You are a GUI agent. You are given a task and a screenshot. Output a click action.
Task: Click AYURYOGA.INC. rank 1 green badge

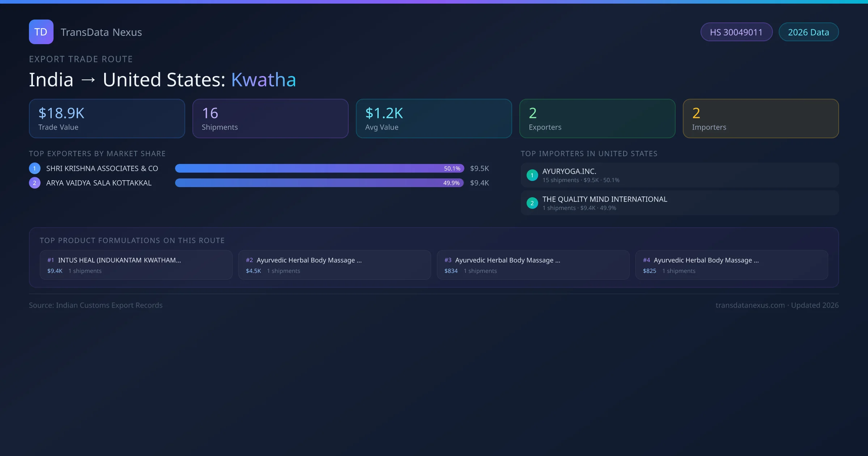(x=532, y=175)
